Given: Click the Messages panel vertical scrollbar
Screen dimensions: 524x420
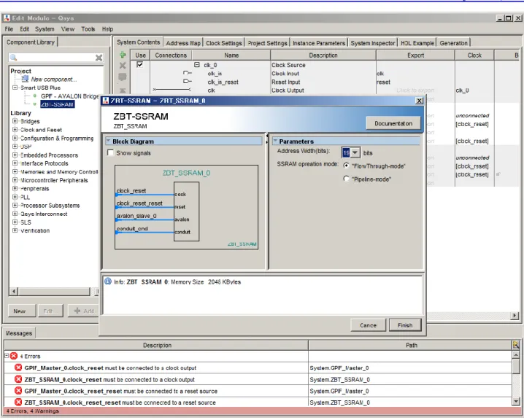Looking at the screenshot, I should (x=516, y=377).
